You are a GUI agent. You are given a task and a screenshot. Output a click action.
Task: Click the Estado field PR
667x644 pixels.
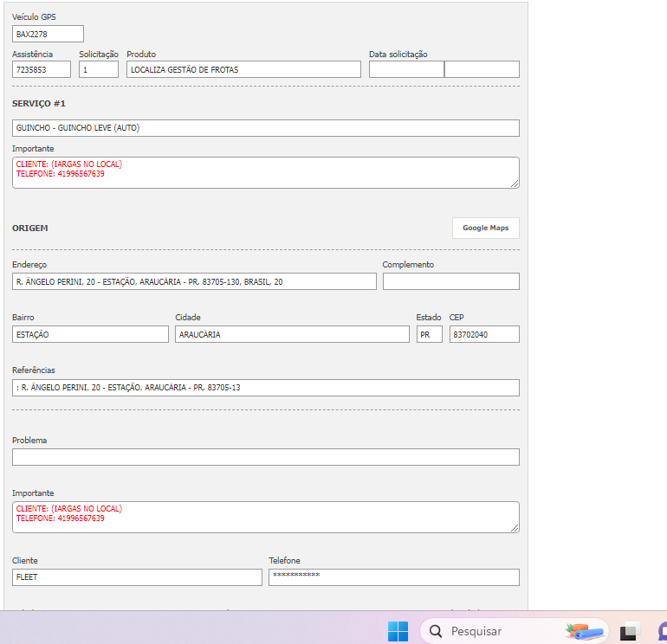[x=429, y=334]
